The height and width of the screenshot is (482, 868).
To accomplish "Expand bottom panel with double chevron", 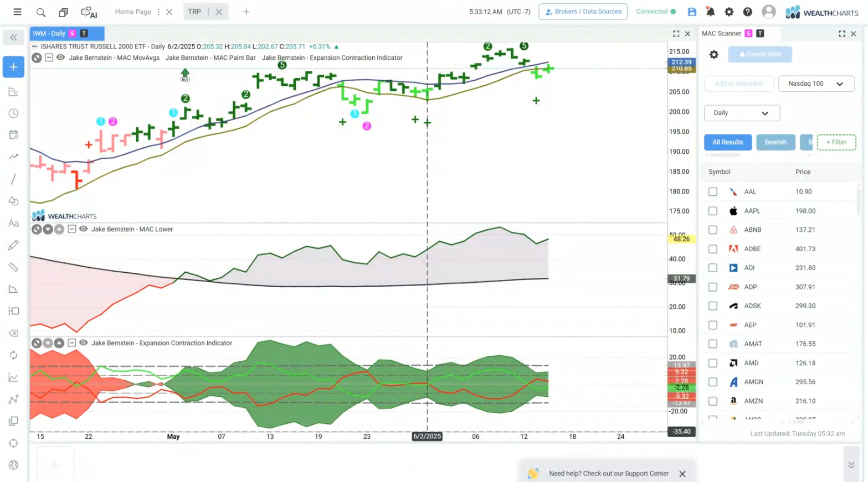I will [851, 465].
